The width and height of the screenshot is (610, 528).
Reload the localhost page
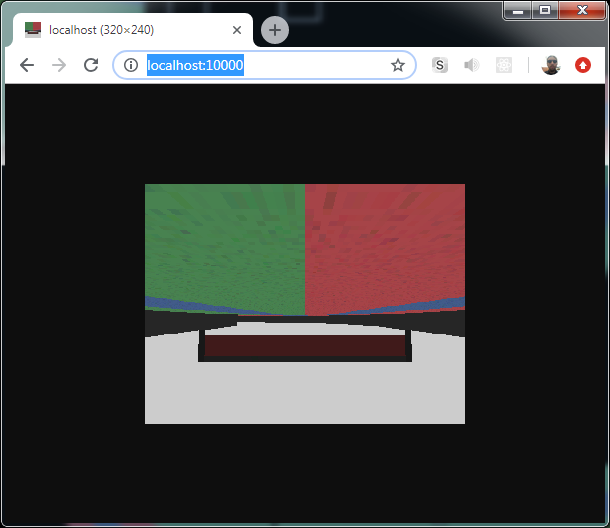[91, 65]
